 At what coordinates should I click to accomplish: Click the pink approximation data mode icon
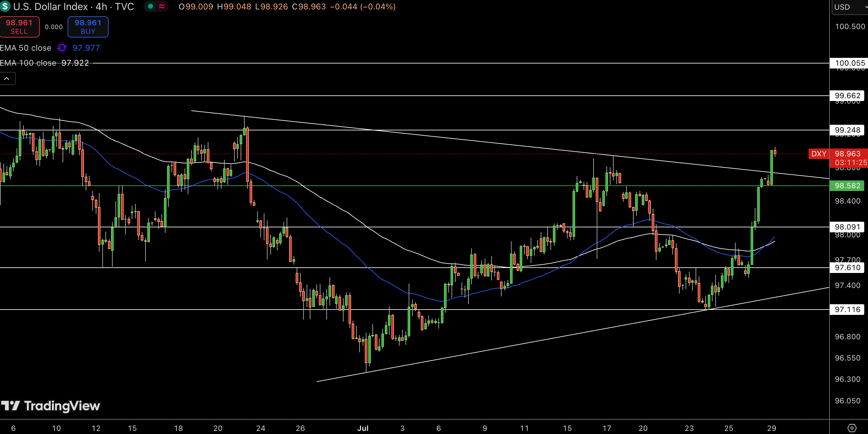tap(162, 6)
